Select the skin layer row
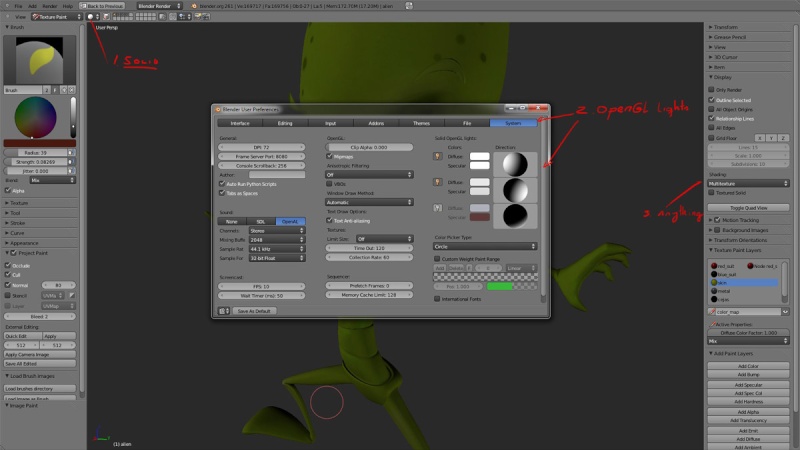The image size is (800, 450). [x=744, y=282]
